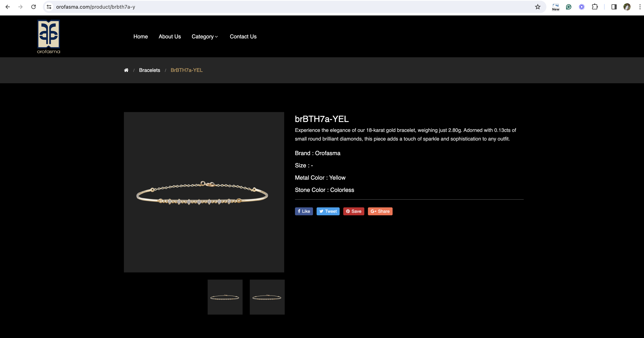Click the browser reload icon
Screen dimensions: 644x338
click(x=33, y=7)
